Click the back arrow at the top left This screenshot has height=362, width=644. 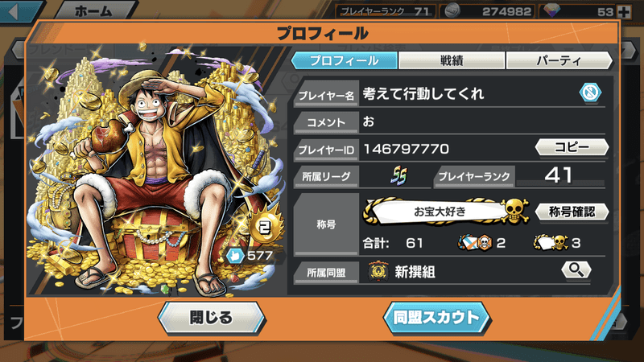(14, 11)
